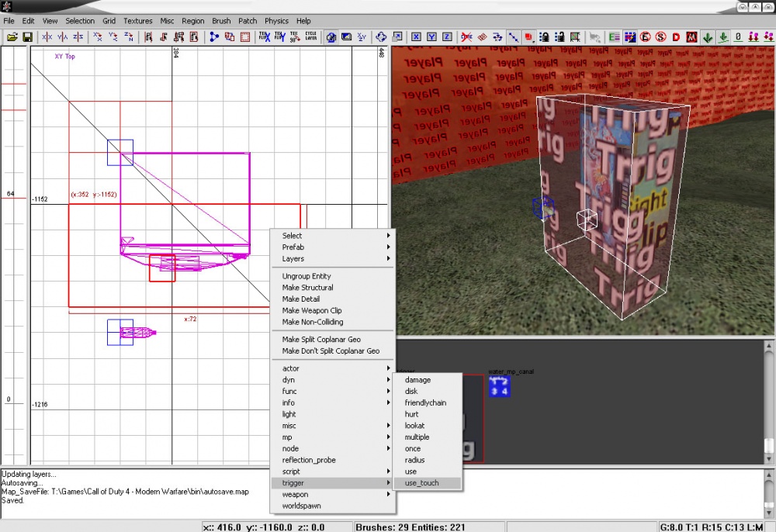Screen dimensions: 776x532
Task: Open the Textures menu
Action: tap(138, 21)
